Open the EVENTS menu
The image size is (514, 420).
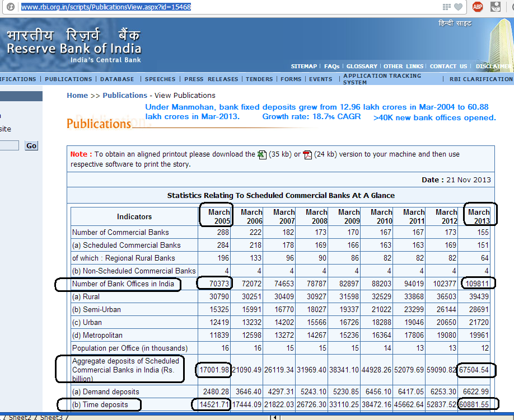click(x=321, y=79)
